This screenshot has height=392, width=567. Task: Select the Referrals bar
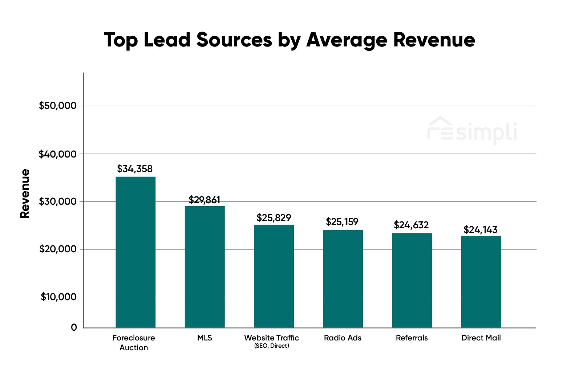412,280
